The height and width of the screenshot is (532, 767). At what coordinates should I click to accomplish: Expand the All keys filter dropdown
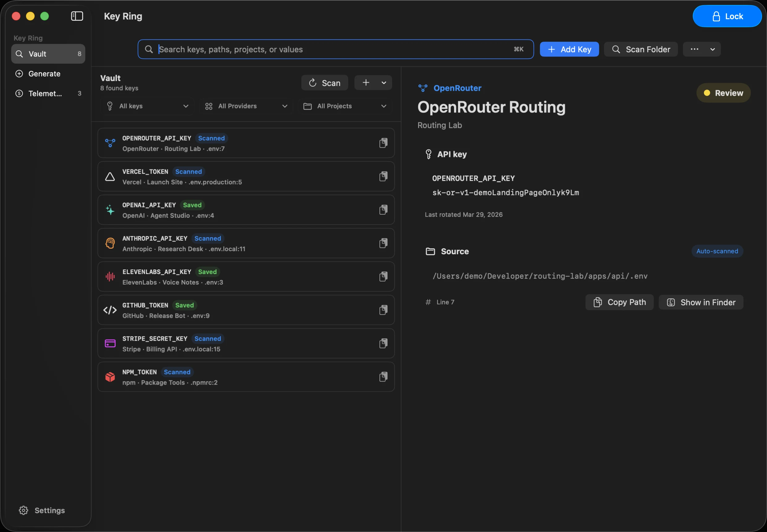147,106
